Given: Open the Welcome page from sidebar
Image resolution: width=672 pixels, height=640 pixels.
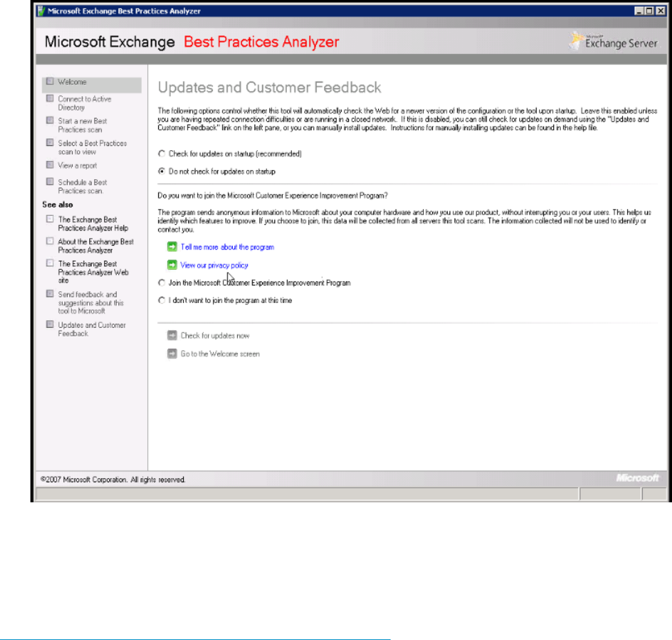Looking at the screenshot, I should coord(72,82).
